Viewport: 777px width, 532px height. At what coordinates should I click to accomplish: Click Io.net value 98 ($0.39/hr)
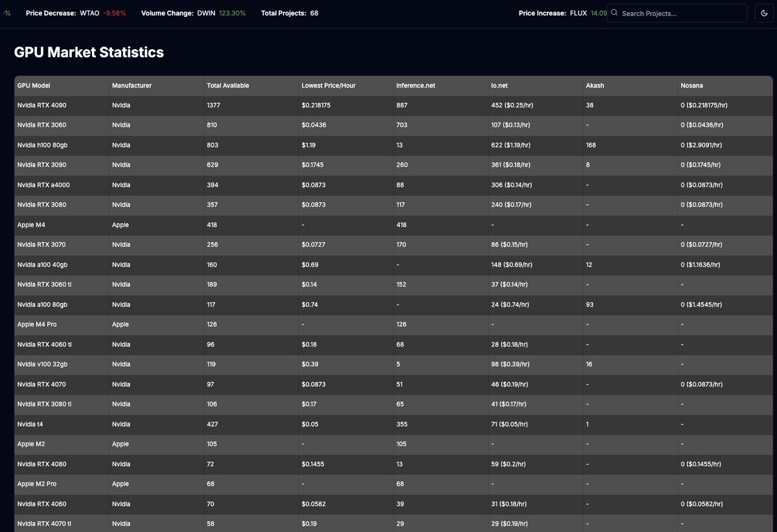coord(510,364)
